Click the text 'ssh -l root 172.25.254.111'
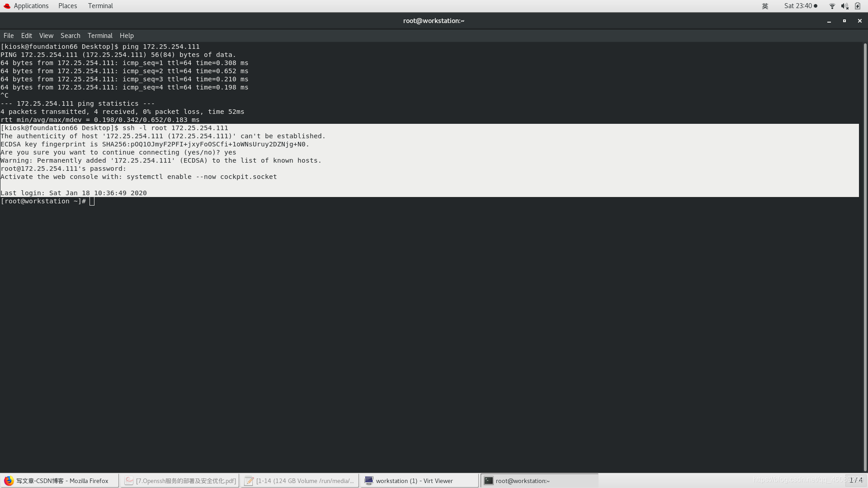 [175, 128]
